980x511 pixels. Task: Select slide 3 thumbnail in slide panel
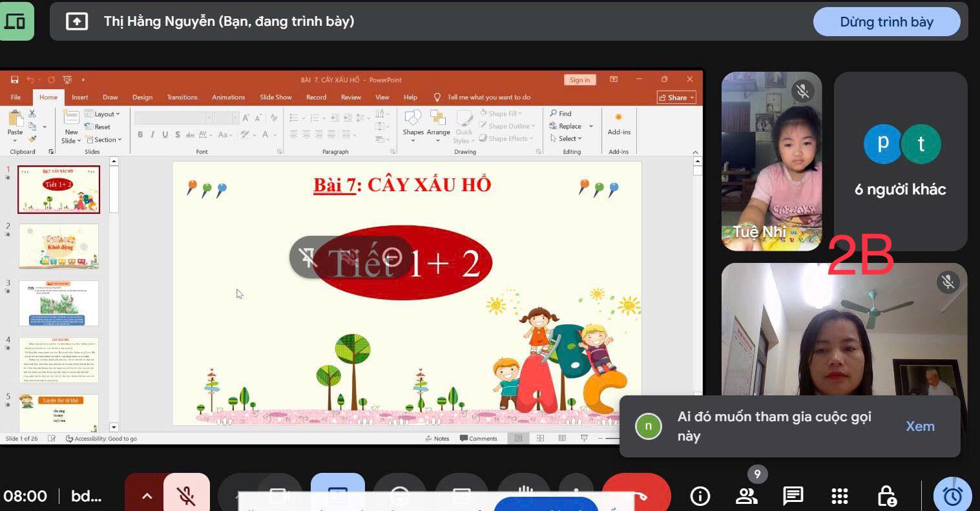tap(59, 303)
